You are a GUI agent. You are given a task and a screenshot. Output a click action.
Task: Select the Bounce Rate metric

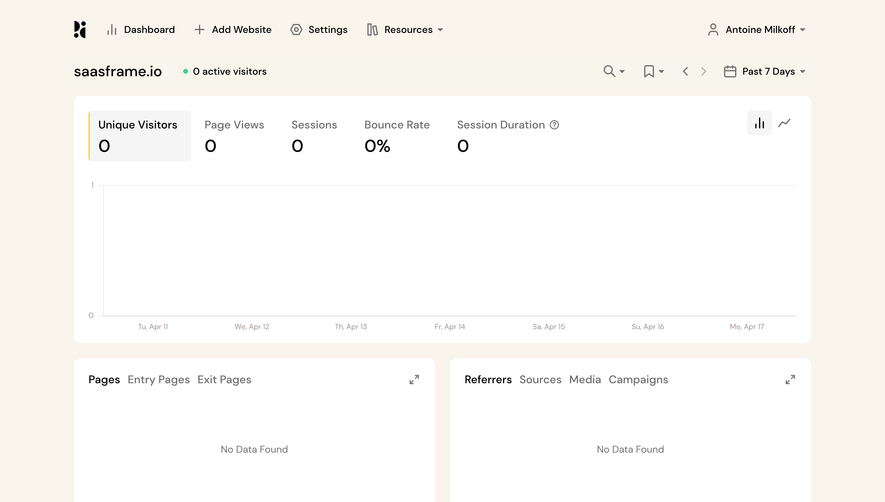397,136
